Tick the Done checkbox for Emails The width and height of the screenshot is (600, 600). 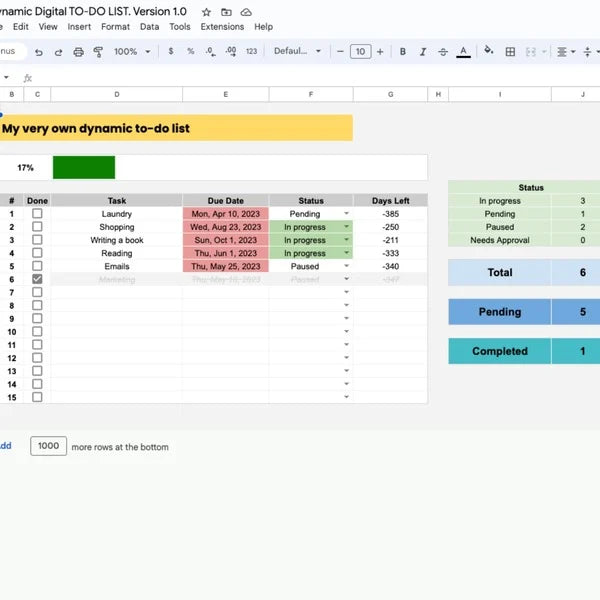[x=37, y=267]
